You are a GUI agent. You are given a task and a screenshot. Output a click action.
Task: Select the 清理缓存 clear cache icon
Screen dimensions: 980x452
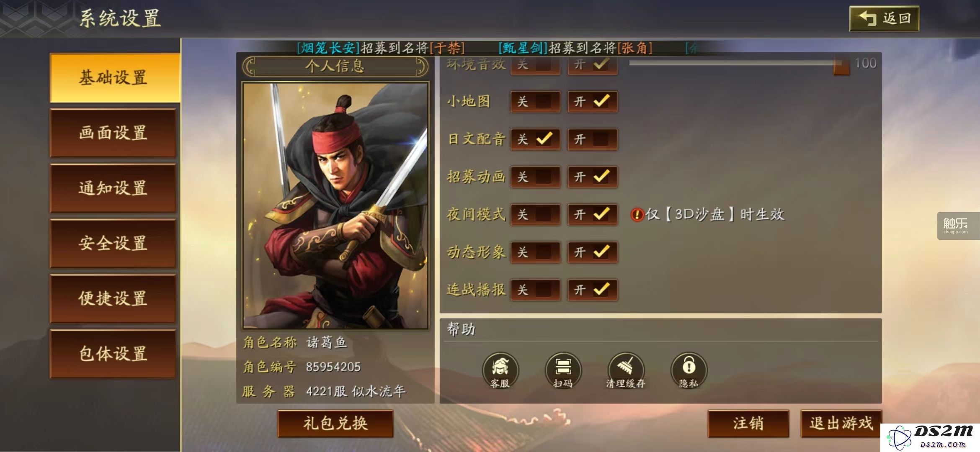(x=626, y=370)
